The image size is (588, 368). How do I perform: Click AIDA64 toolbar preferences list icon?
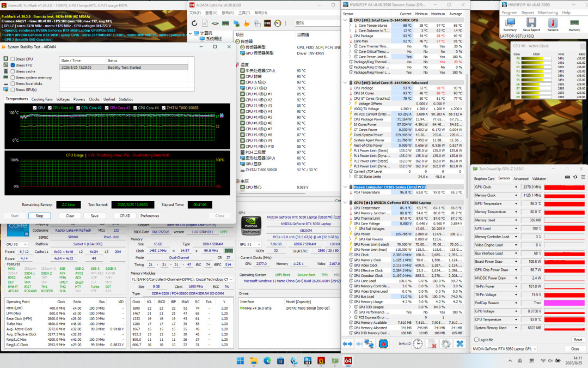coord(257,23)
